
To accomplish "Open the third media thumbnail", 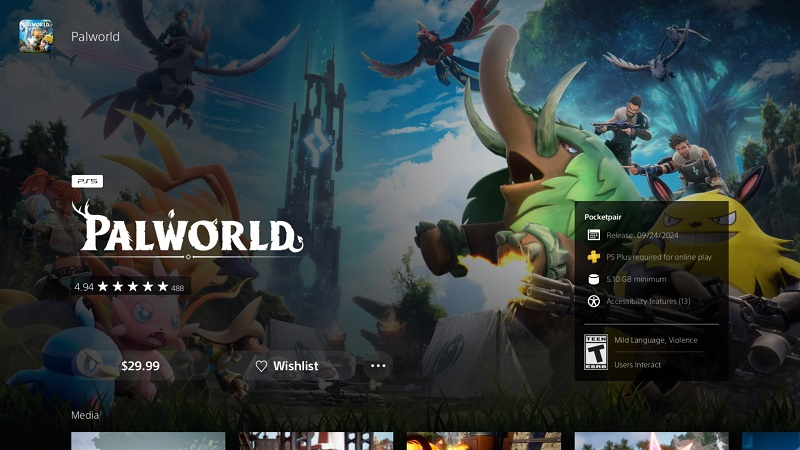I will 484,441.
